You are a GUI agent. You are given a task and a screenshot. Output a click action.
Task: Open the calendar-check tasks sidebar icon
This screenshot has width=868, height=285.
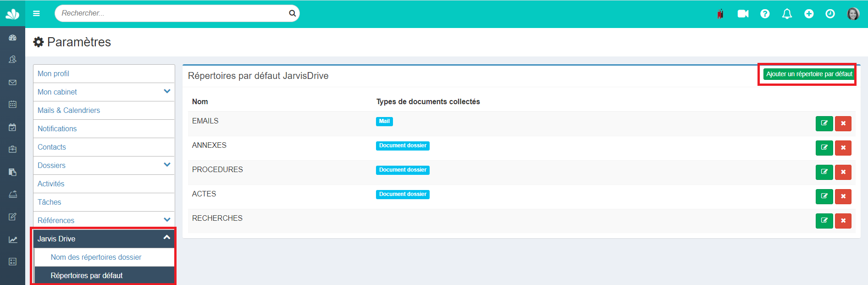[x=13, y=127]
